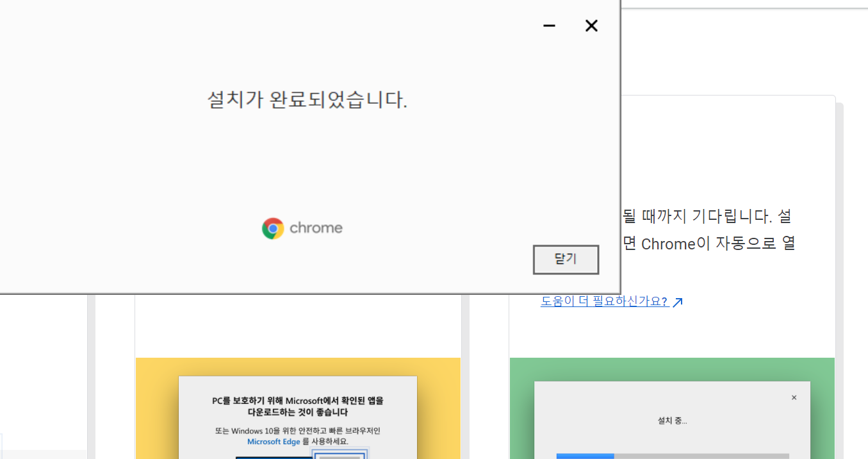Click the blue progress bar in green illustration
Screen dimensions: 868x459
pos(585,456)
